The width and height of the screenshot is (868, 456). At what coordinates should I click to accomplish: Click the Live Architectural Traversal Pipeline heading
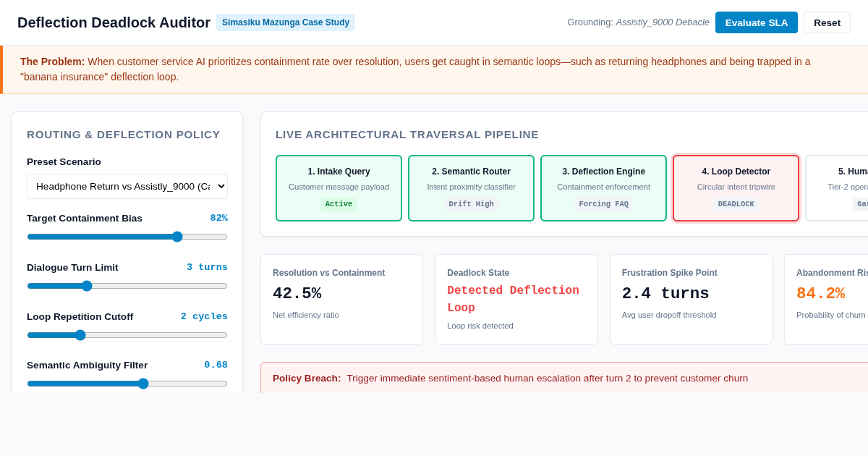(407, 134)
